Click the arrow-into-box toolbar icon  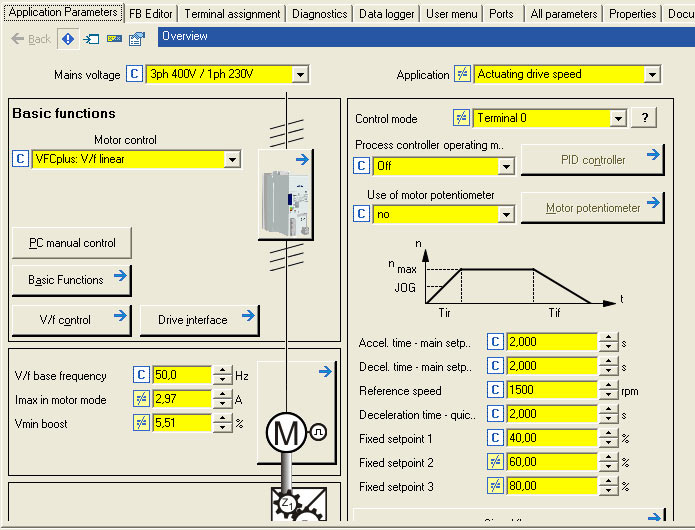(x=91, y=39)
